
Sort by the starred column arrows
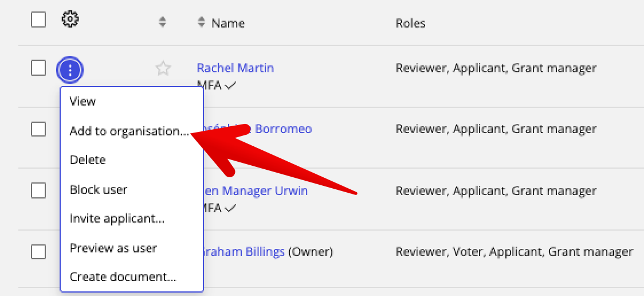click(x=163, y=22)
